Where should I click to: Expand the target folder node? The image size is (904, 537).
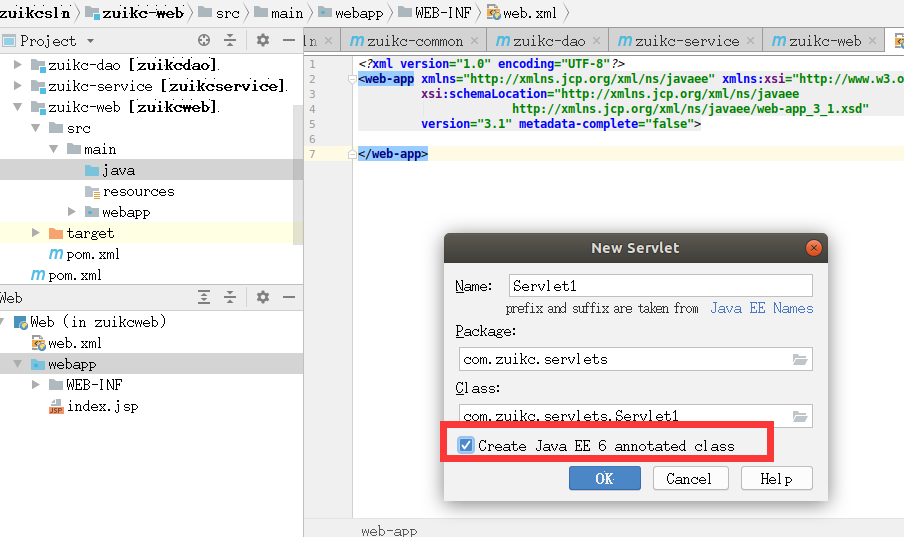click(x=35, y=232)
